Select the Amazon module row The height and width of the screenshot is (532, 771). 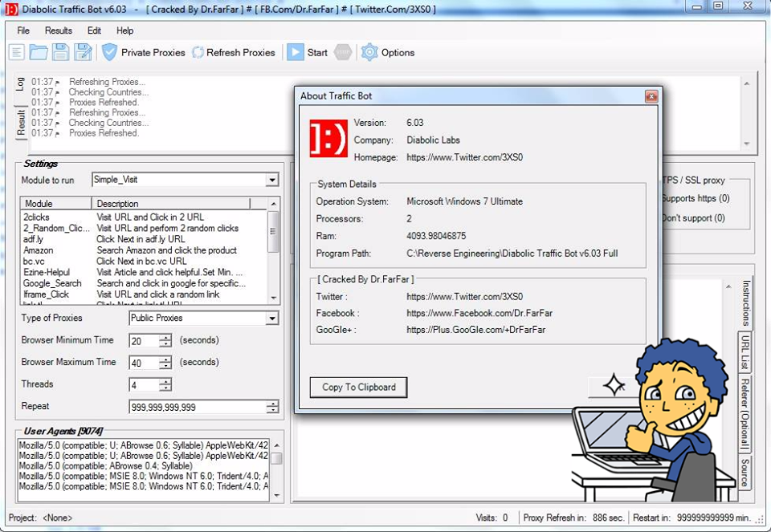[x=144, y=250]
